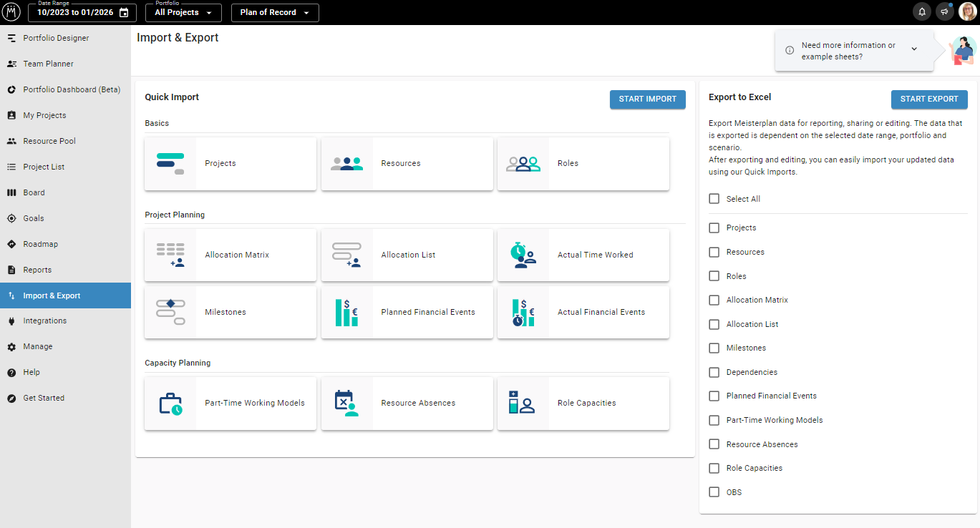
Task: Click the Allocation Matrix card icon
Action: (170, 255)
